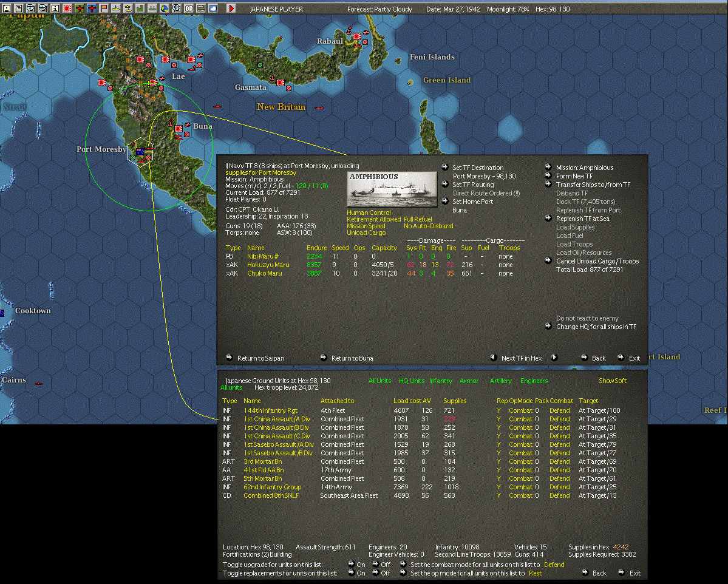Turn Off replacements for listed units
The image size is (728, 584).
(376, 573)
